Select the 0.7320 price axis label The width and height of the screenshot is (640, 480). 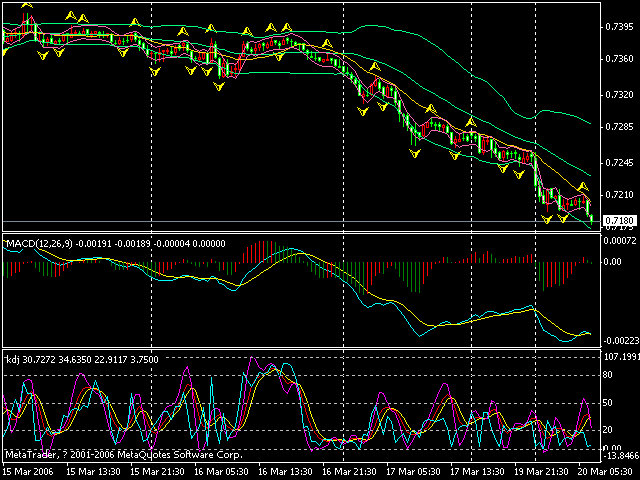click(x=619, y=94)
